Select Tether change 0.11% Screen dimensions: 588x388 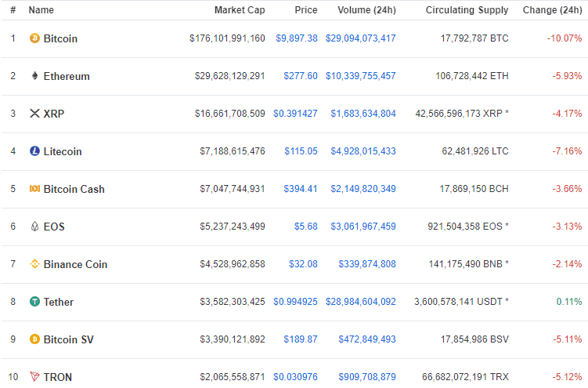click(569, 301)
